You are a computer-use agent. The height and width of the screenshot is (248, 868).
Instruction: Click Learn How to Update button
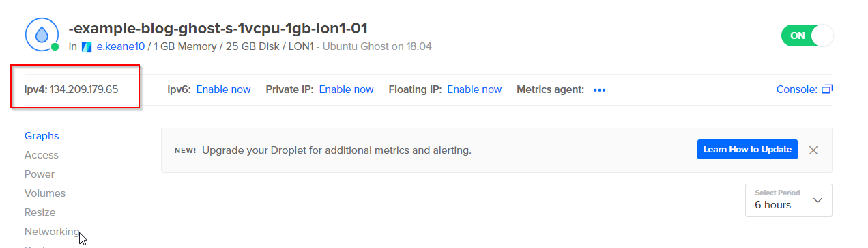point(747,150)
